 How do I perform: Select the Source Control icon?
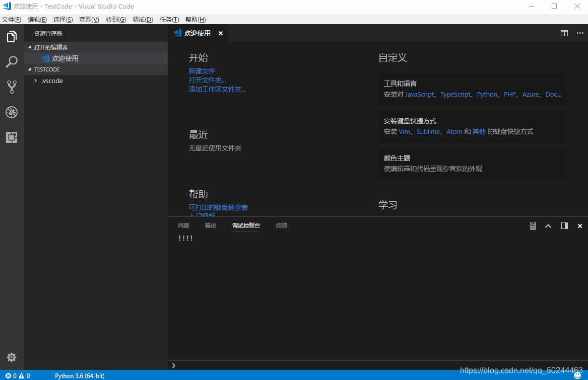(12, 87)
